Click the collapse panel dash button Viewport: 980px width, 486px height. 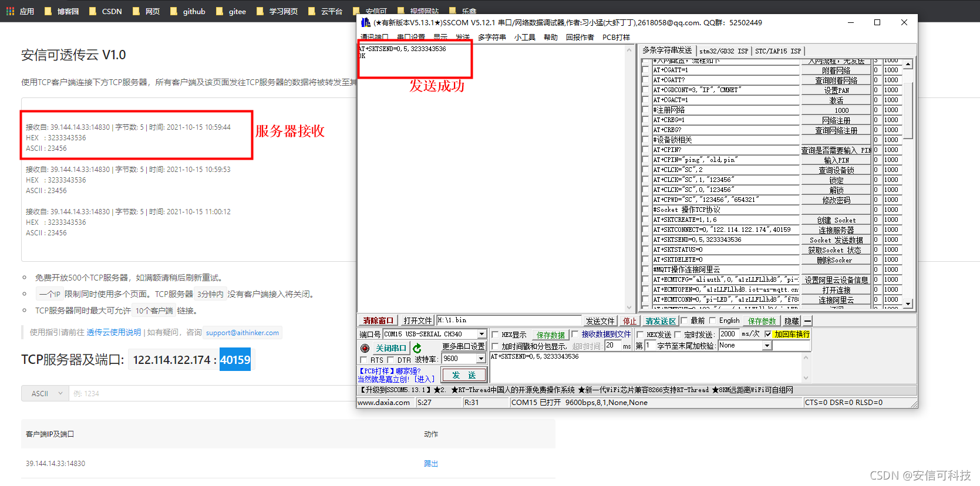[x=808, y=321]
